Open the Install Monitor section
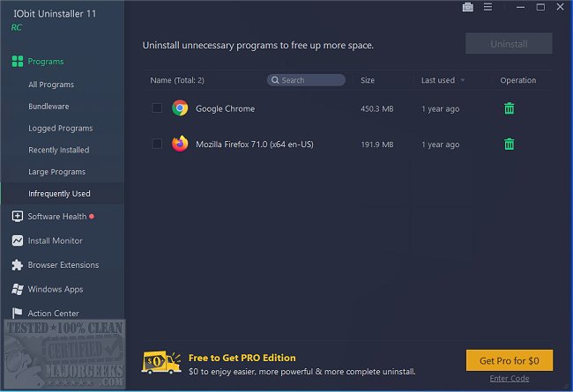573x392 pixels. [56, 240]
